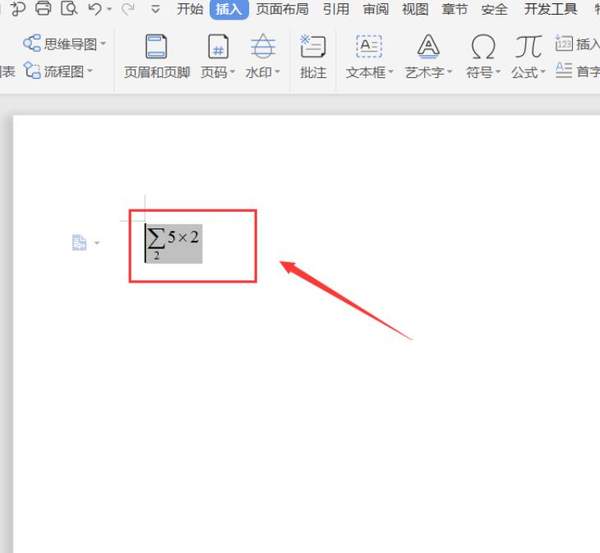Insert a formula with pi icon

click(x=528, y=47)
